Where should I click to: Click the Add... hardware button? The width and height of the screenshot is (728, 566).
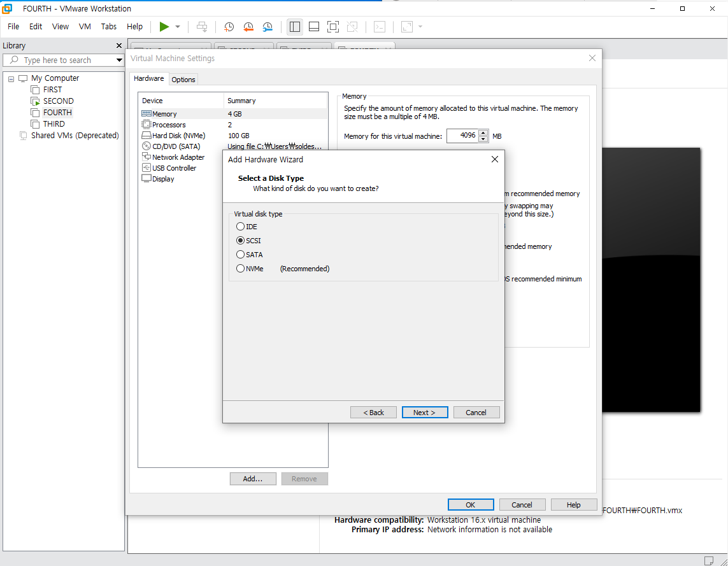[x=253, y=479]
